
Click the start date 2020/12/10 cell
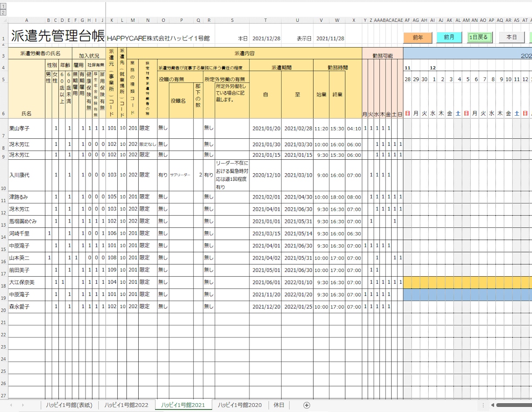pyautogui.click(x=265, y=175)
